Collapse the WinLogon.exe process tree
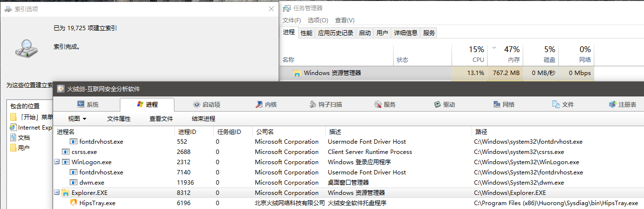 click(57, 162)
